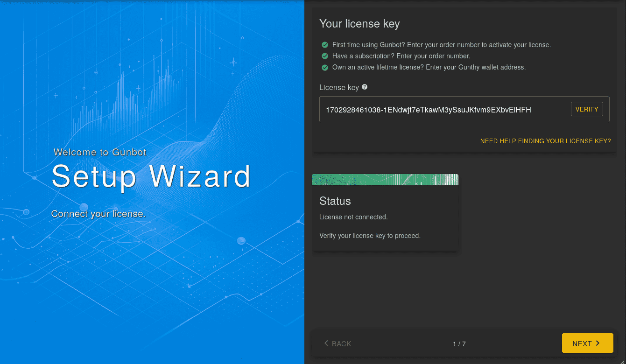Go to next step with NEXT button

(587, 343)
